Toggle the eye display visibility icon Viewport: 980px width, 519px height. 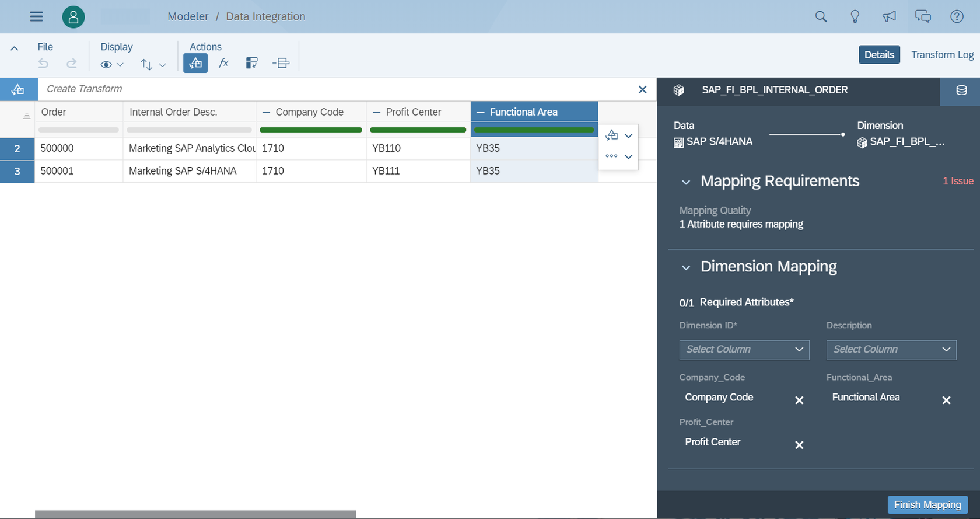coord(106,64)
